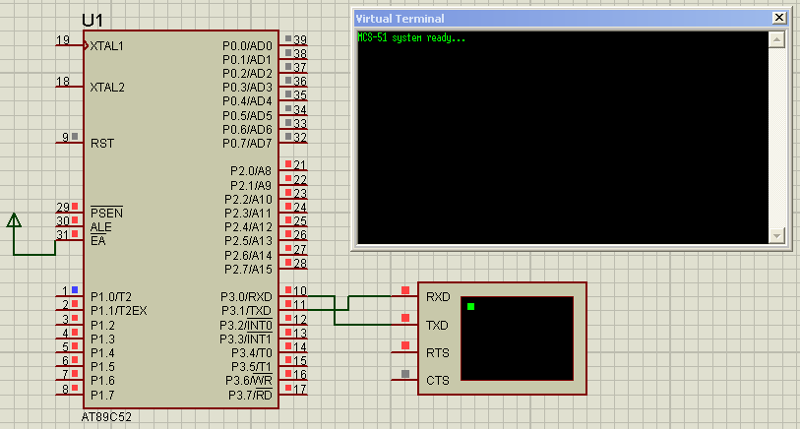This screenshot has width=800, height=429.
Task: Click the power terminal arrow symbol
Action: tap(14, 221)
